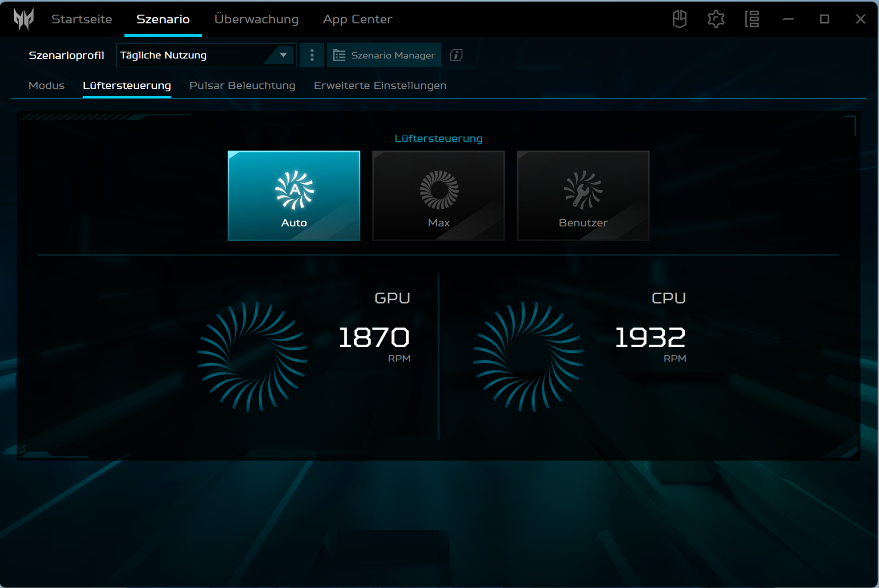Select the Auto fan mode
Image resolution: width=879 pixels, height=588 pixels.
tap(294, 196)
